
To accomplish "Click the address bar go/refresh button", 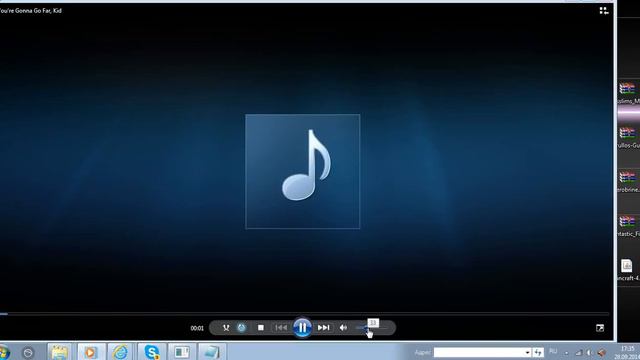I will (538, 352).
